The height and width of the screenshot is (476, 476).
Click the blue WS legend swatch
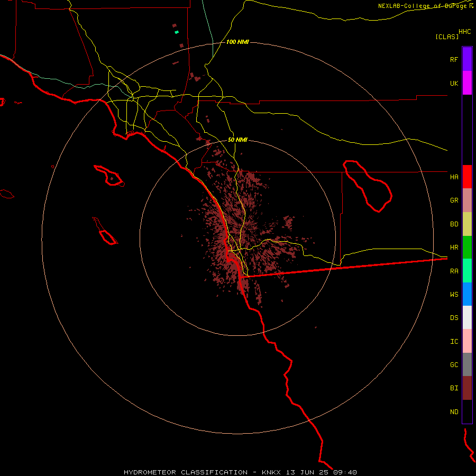(467, 294)
